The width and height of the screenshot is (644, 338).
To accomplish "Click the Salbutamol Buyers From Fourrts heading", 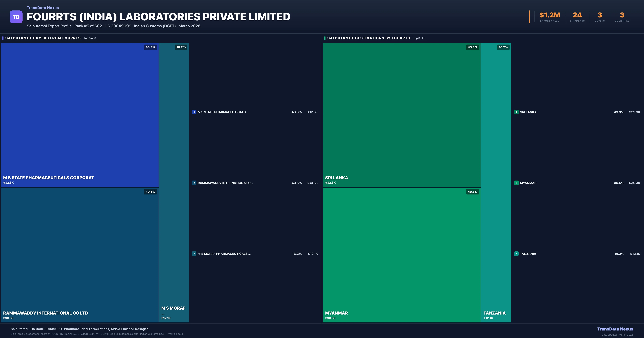I will 43,38.
